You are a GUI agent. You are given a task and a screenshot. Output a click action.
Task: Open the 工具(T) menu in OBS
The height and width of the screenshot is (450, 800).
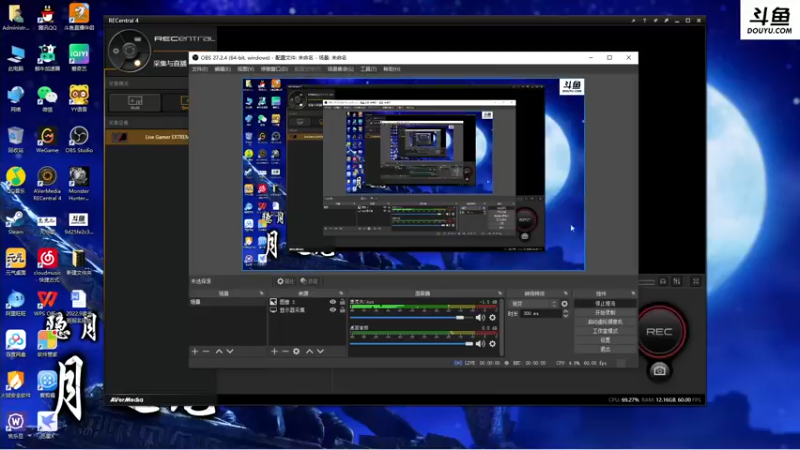point(368,69)
